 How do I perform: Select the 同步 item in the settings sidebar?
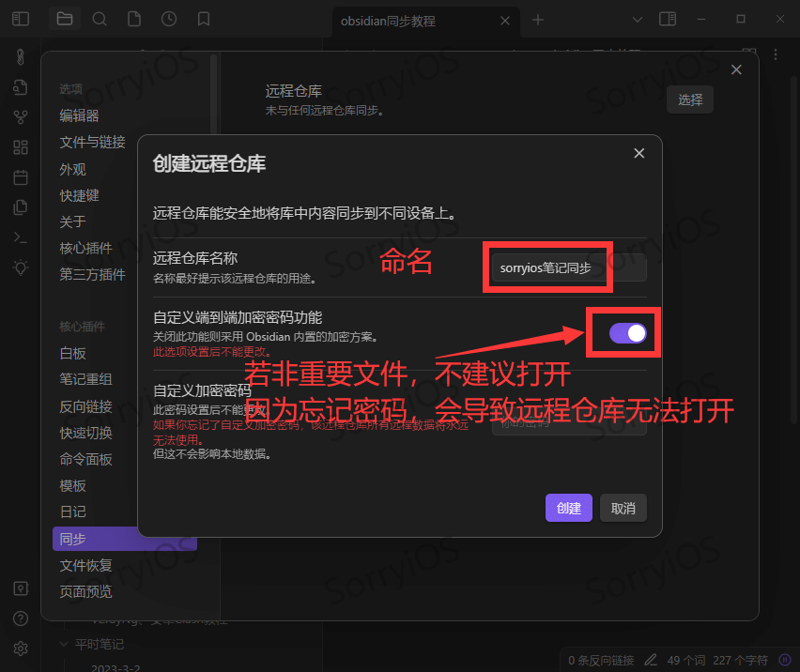pos(75,538)
